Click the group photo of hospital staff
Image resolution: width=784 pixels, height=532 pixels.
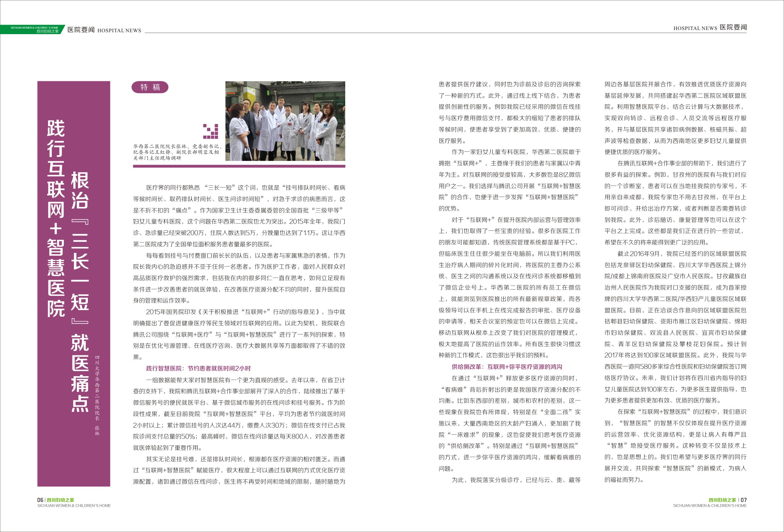pos(285,121)
